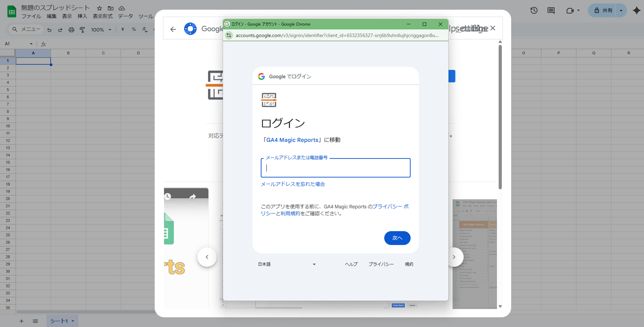Open the 編集 menu
644x327 pixels.
click(x=52, y=16)
